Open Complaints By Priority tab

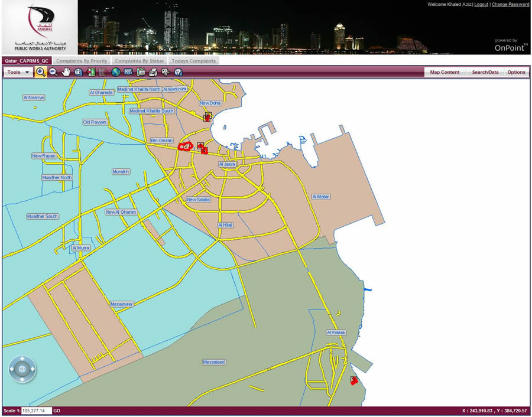82,61
